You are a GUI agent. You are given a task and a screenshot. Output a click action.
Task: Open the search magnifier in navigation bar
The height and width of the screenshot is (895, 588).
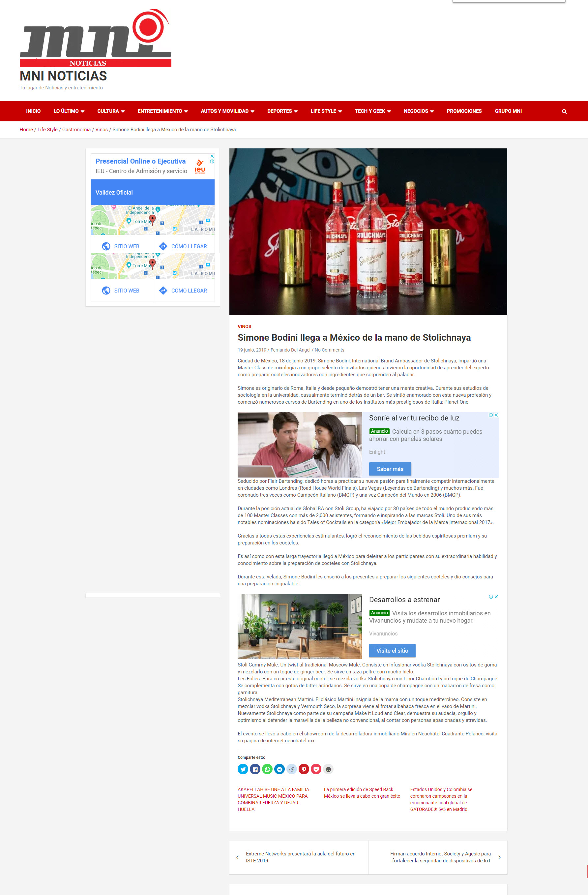[564, 111]
